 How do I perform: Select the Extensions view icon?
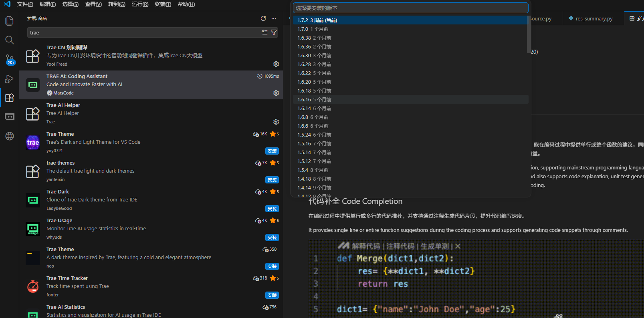pos(9,98)
